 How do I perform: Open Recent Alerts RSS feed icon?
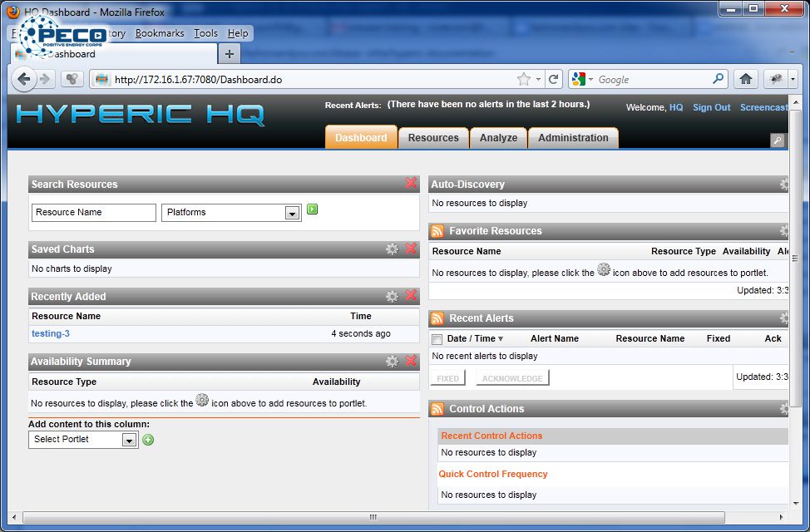tap(437, 318)
